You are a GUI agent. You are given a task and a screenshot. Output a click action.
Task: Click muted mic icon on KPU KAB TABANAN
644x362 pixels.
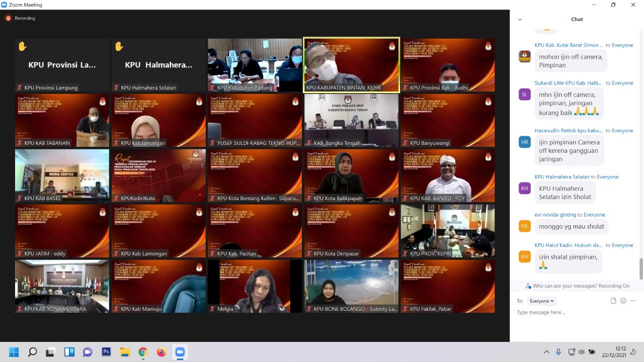click(20, 143)
